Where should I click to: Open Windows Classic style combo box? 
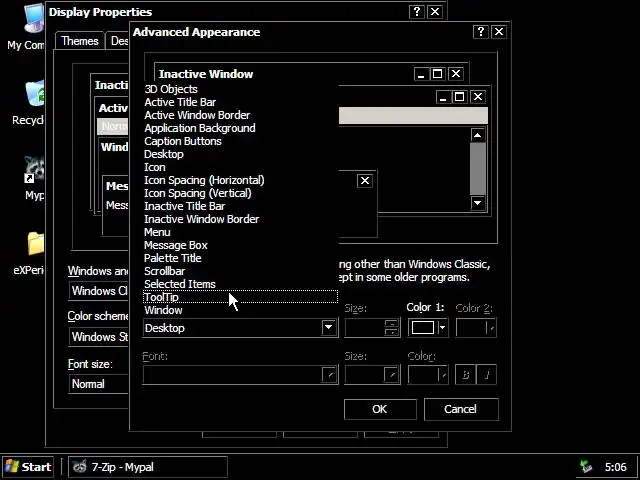point(99,291)
